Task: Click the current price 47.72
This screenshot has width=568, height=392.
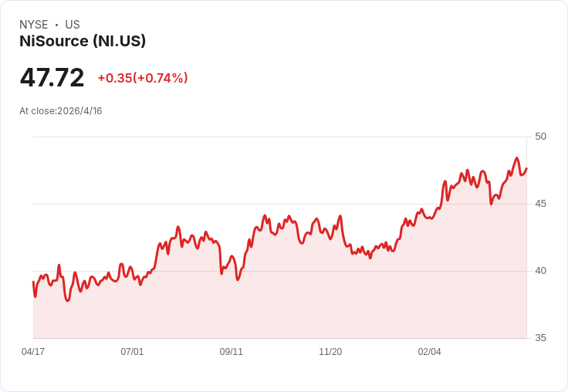Action: [52, 78]
